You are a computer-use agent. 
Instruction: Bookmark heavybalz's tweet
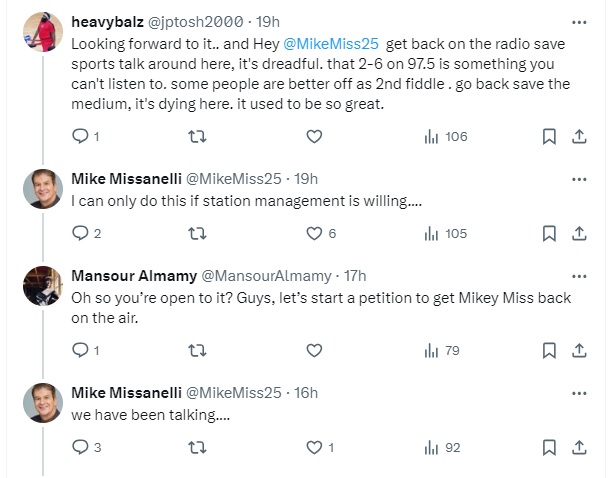[548, 137]
